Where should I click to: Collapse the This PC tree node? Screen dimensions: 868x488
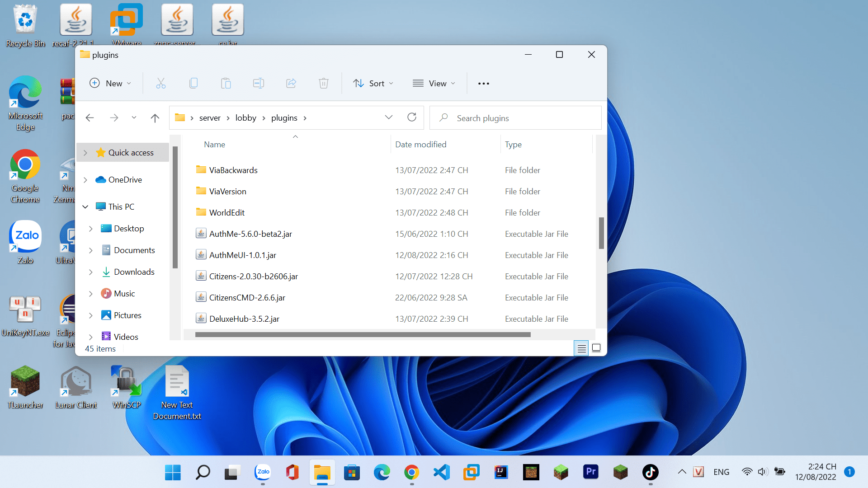(x=85, y=207)
